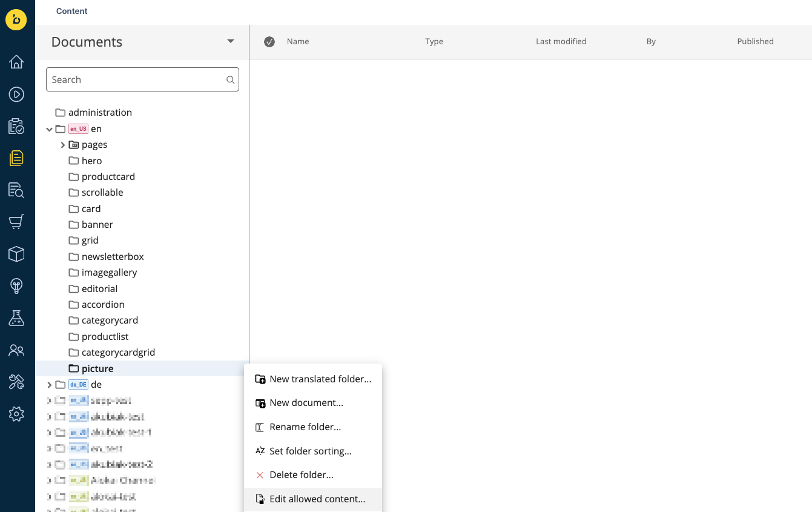The width and height of the screenshot is (812, 512).
Task: Select the newsletterbox folder
Action: (x=113, y=257)
